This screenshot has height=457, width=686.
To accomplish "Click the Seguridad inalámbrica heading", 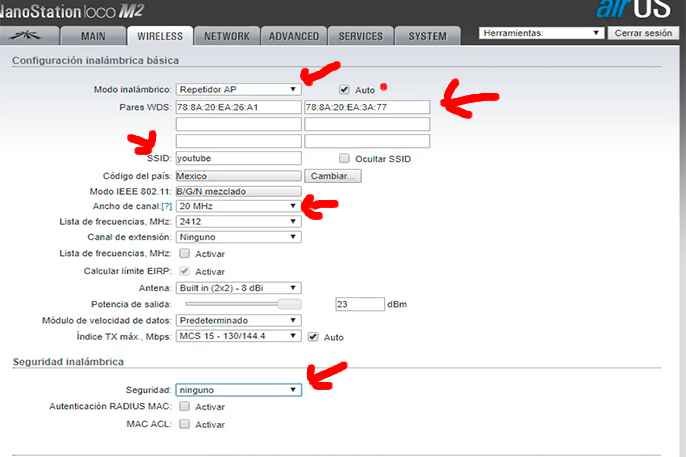I will click(x=68, y=362).
